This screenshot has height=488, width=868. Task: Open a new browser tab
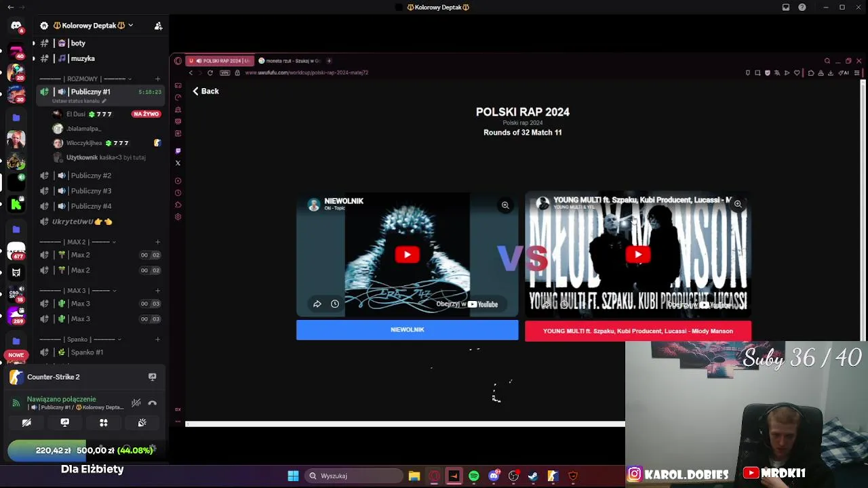click(x=329, y=61)
